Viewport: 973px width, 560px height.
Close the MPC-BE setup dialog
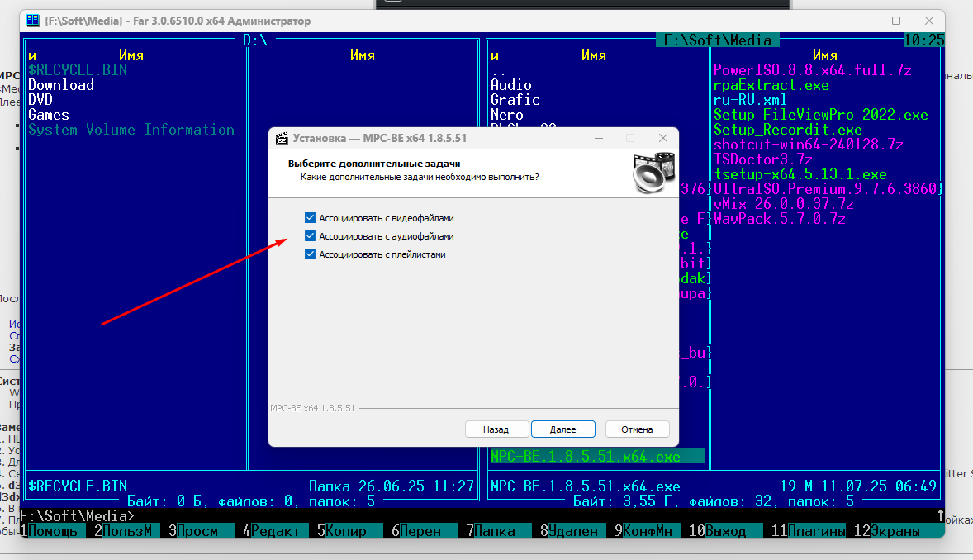click(663, 138)
